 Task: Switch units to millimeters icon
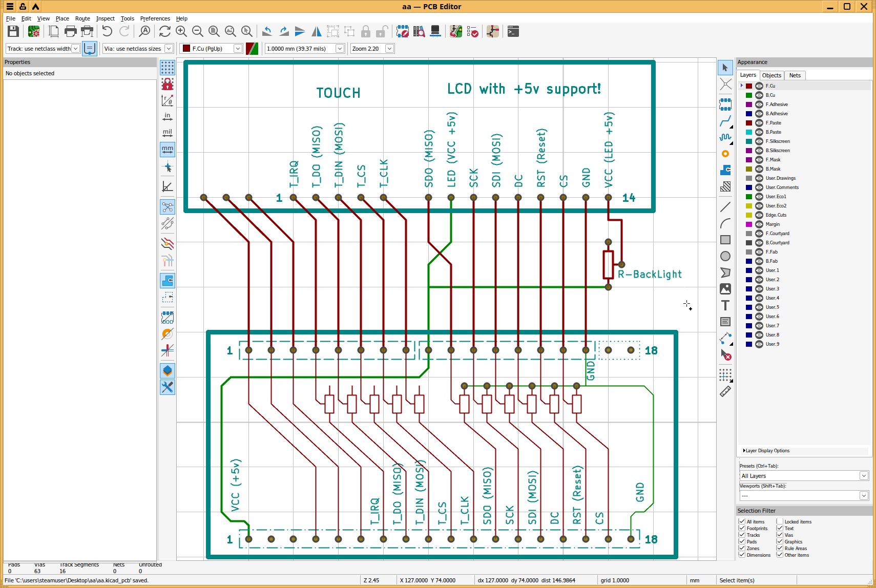[x=168, y=150]
